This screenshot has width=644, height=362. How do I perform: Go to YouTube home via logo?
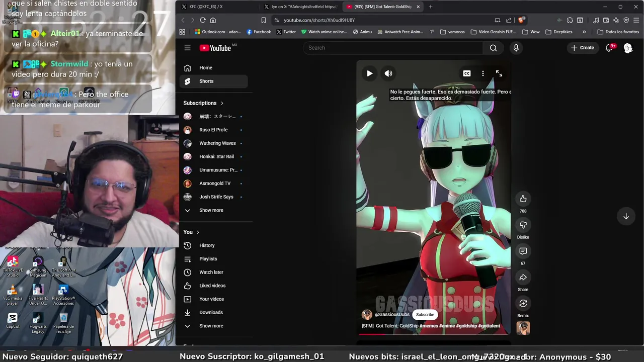click(215, 48)
